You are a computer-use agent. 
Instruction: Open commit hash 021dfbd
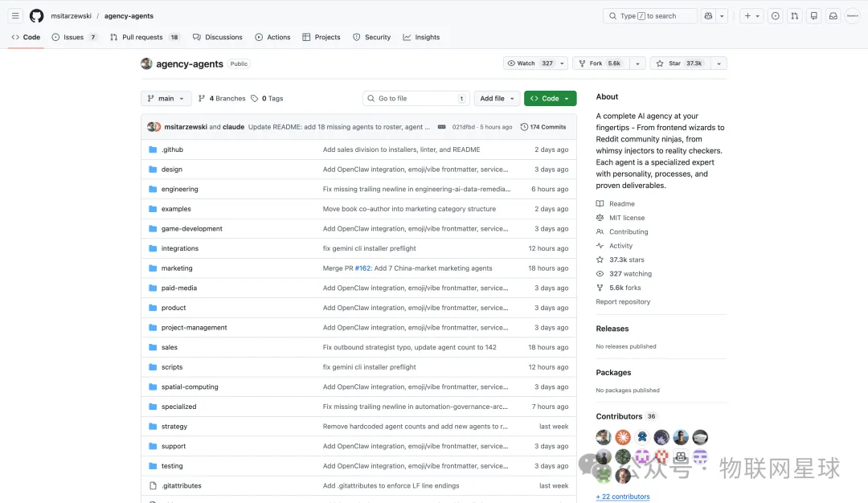464,127
